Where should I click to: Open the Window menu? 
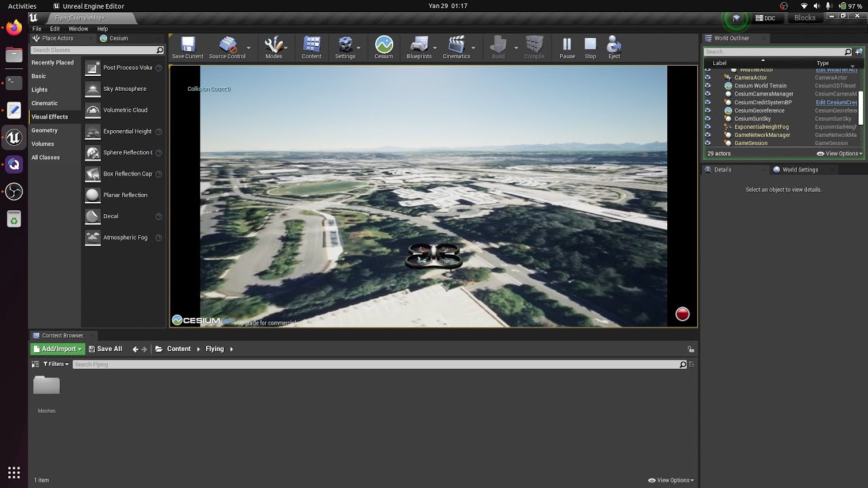[78, 29]
